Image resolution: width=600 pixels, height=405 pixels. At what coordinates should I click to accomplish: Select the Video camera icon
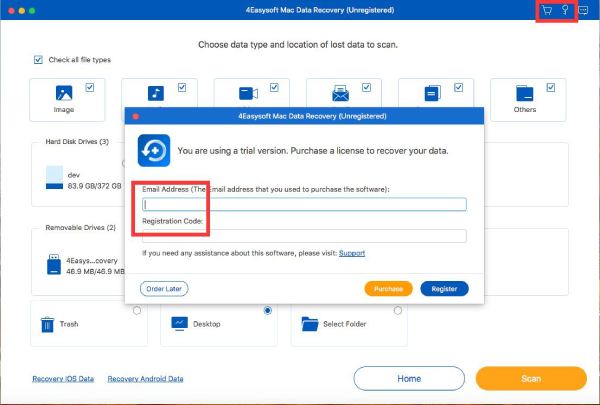coord(248,93)
